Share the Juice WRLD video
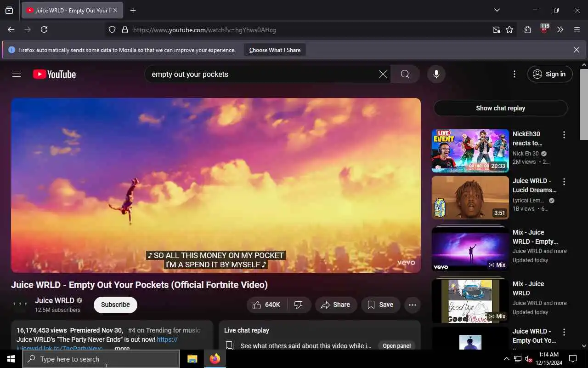Screen dimensions: 588x368 point(336,305)
